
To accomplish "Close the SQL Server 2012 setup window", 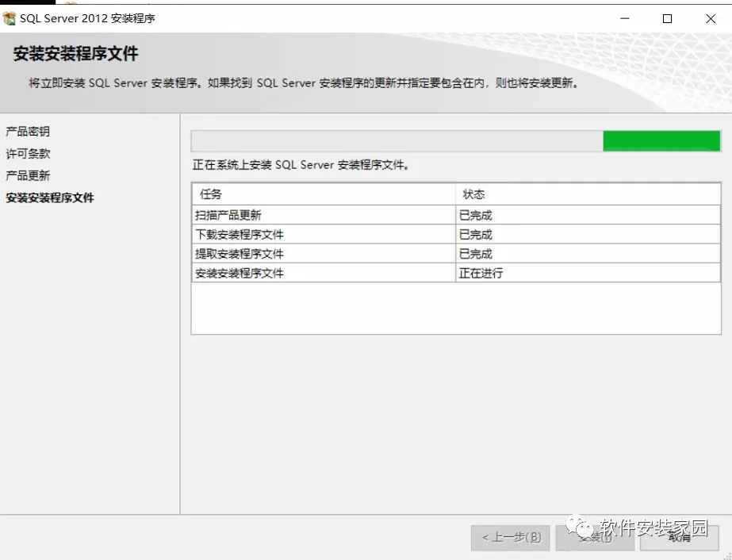I will click(711, 19).
